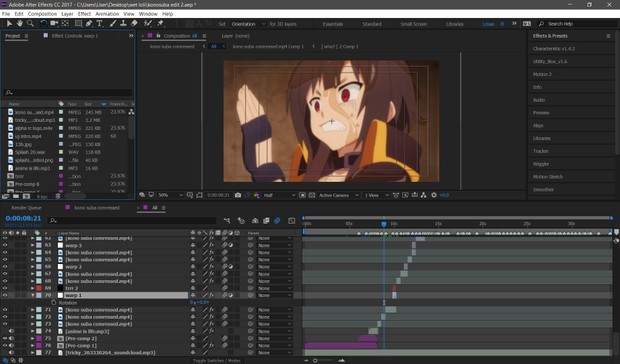Open the Half resolution dropdown
Image resolution: width=620 pixels, height=364 pixels.
pyautogui.click(x=279, y=195)
